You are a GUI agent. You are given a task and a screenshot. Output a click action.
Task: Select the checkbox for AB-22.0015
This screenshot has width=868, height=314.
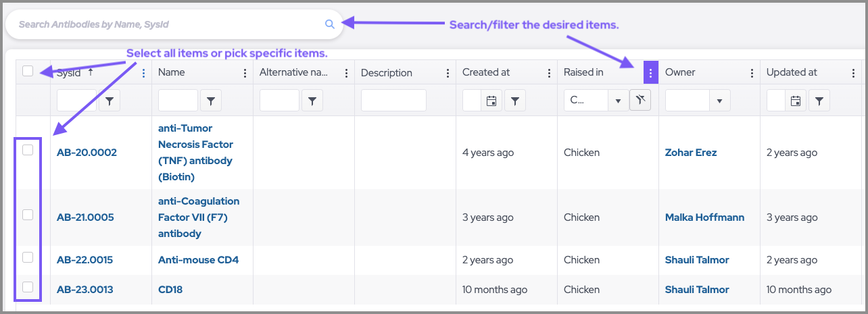[x=28, y=257]
